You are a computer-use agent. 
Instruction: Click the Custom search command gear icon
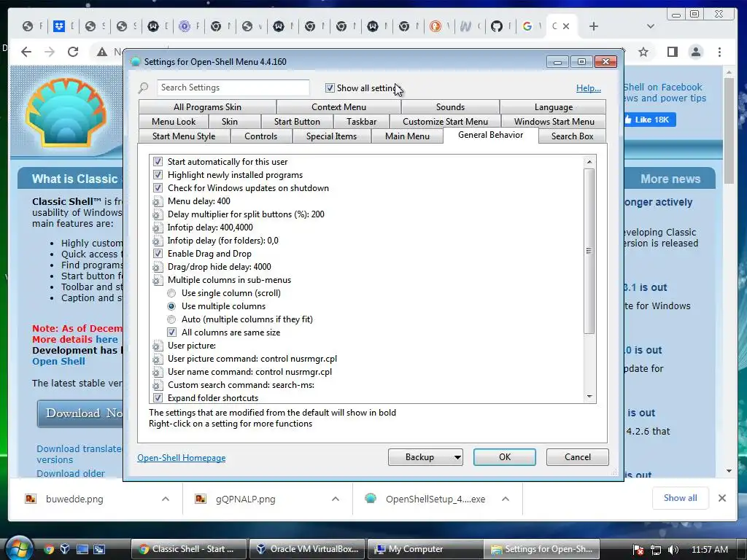click(x=158, y=385)
